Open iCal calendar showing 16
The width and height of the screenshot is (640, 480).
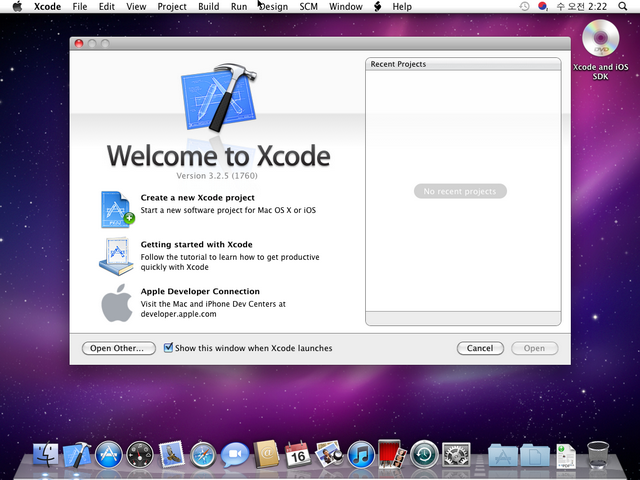(x=298, y=454)
